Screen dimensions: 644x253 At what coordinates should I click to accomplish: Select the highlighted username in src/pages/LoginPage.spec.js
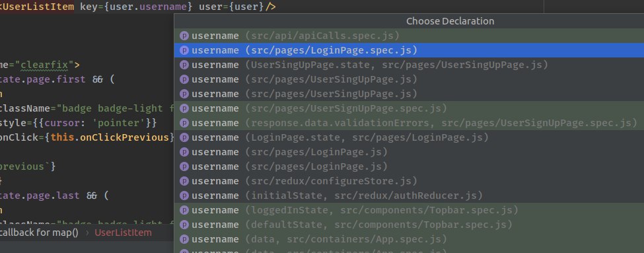click(x=409, y=50)
